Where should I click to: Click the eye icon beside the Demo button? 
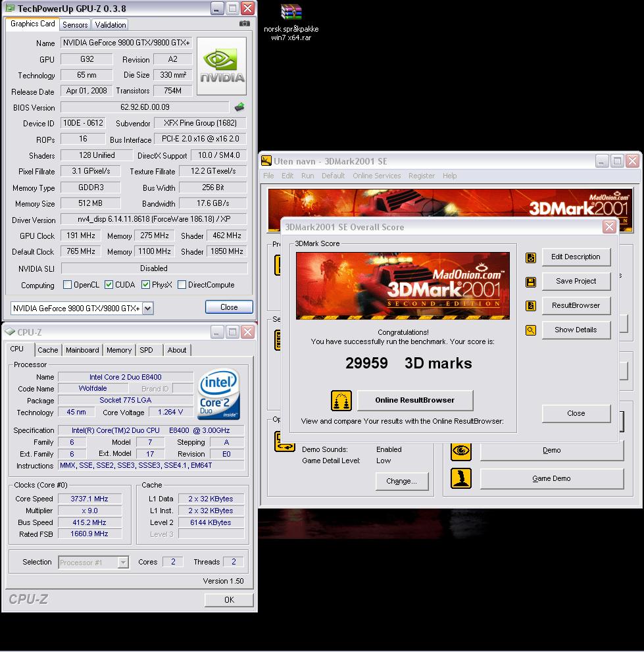point(461,450)
